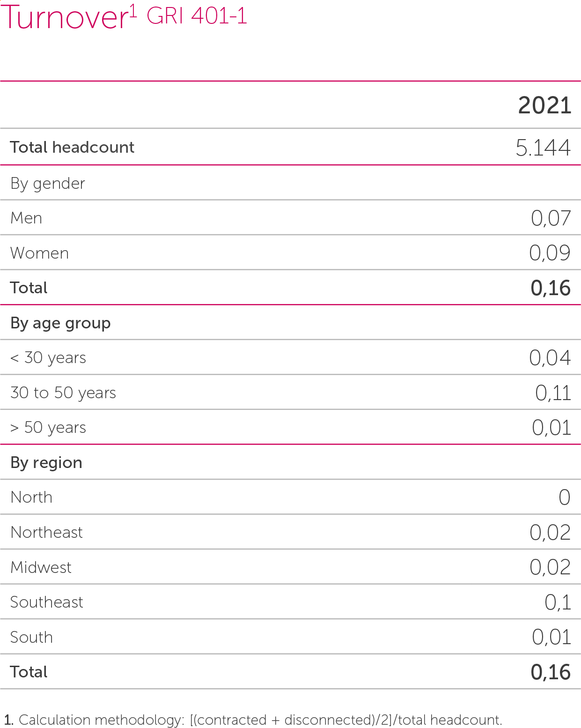Click the By gender section label

[48, 183]
